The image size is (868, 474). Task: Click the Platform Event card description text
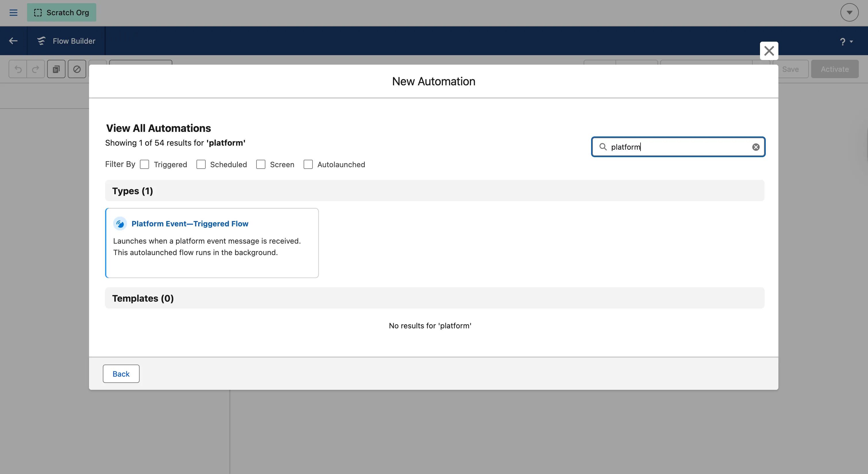pos(207,247)
